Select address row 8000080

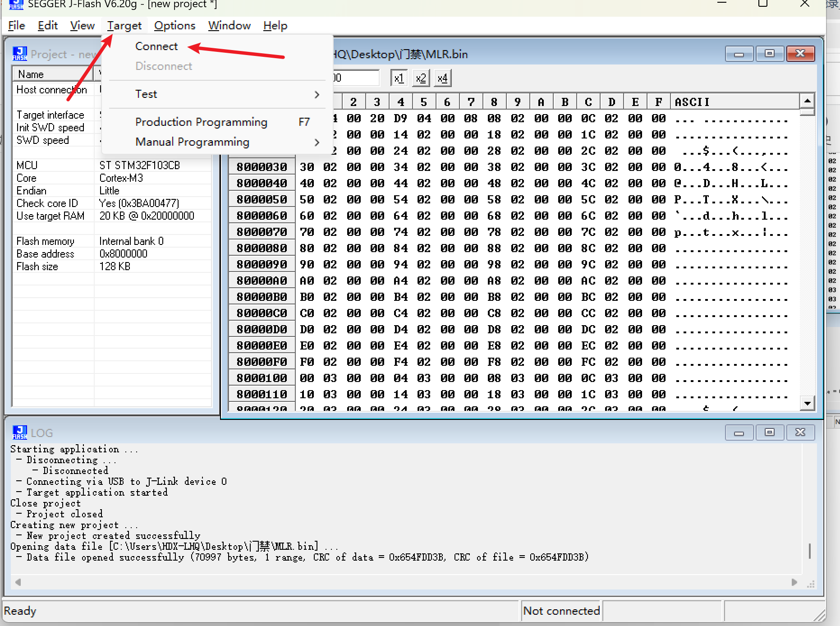click(262, 249)
